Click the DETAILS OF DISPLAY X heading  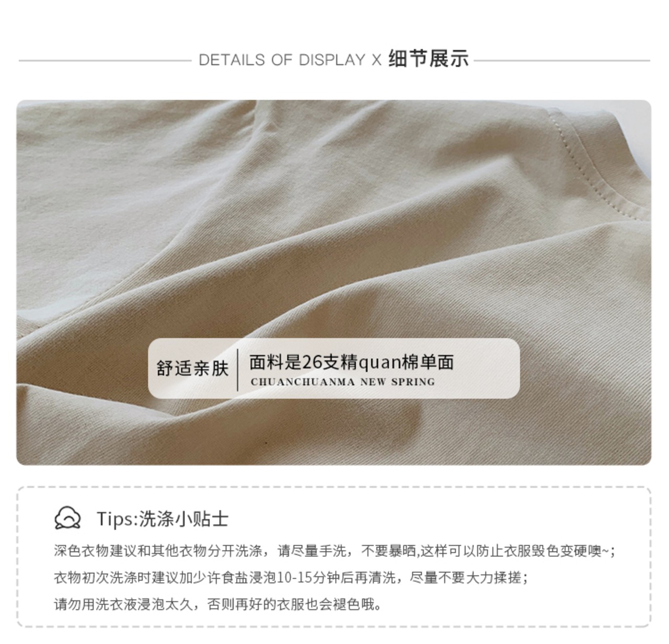click(x=290, y=60)
